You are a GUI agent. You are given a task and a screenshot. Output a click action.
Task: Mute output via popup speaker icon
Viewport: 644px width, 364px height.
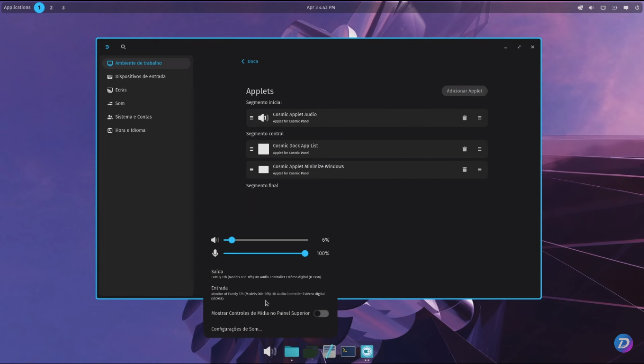215,240
